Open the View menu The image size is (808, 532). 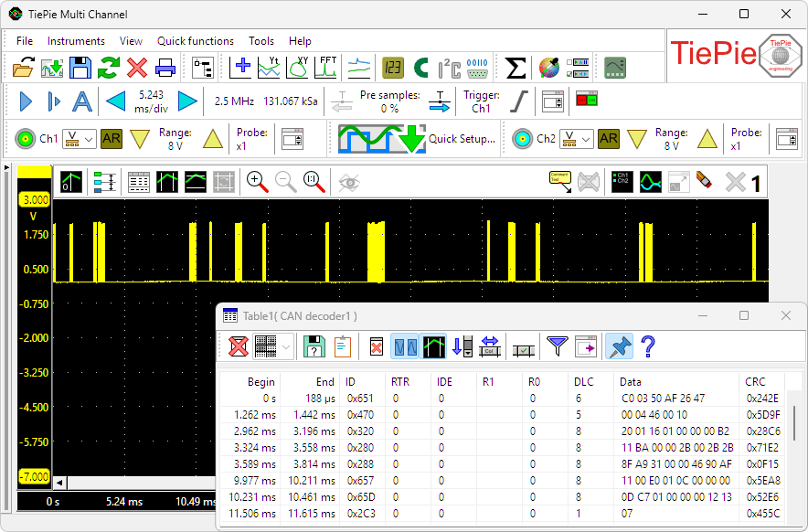131,41
